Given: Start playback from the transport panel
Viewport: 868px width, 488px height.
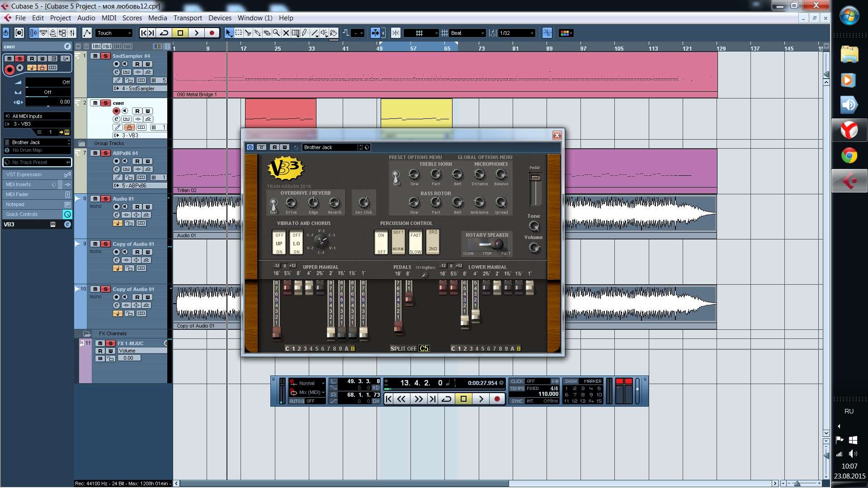Looking at the screenshot, I should [x=481, y=399].
